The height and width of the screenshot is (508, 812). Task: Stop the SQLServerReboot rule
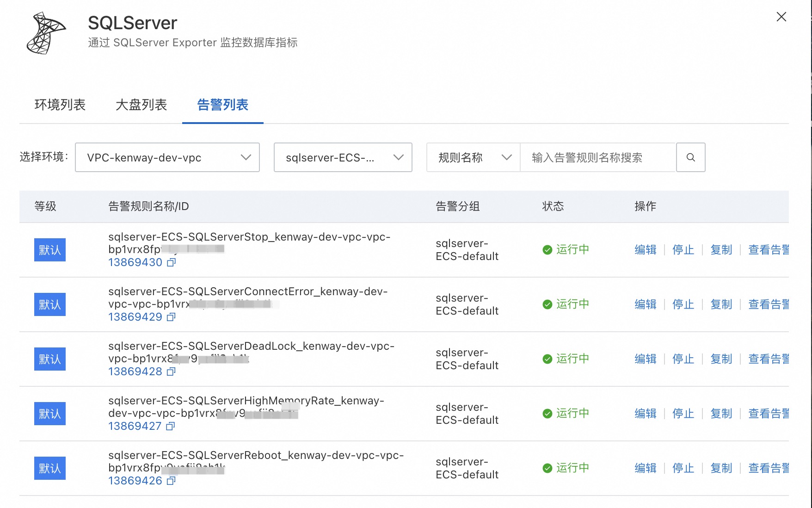coord(683,468)
